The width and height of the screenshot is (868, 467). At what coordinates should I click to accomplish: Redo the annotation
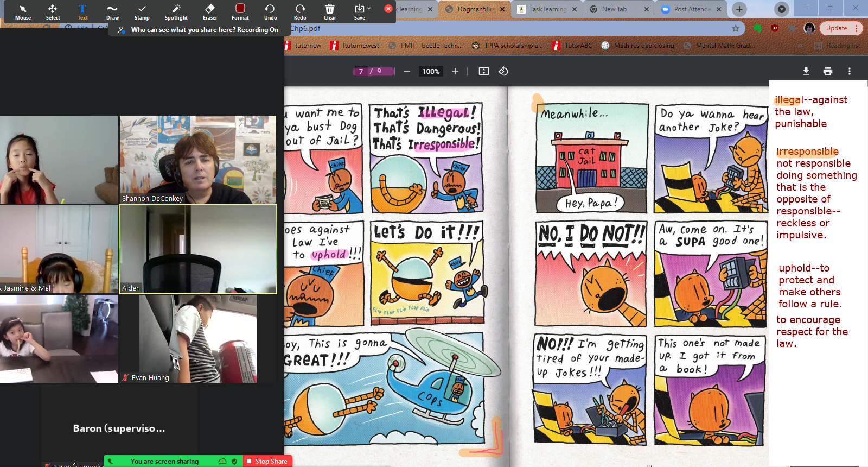(300, 11)
